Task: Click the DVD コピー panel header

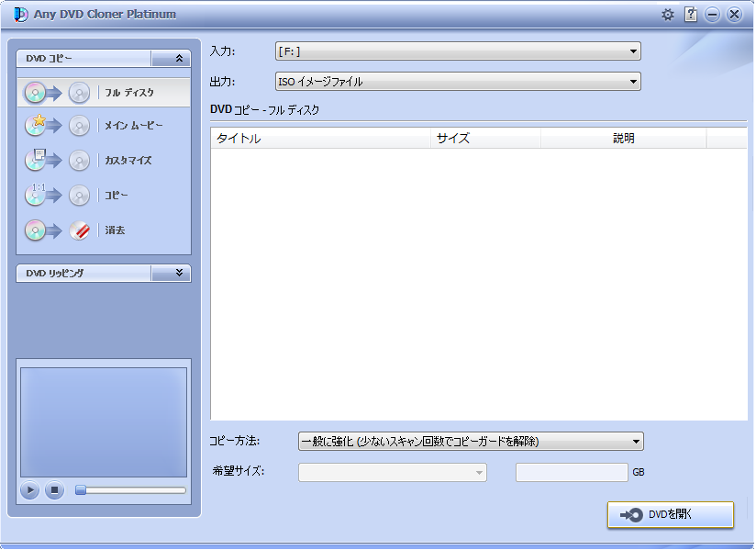Action: click(x=104, y=59)
